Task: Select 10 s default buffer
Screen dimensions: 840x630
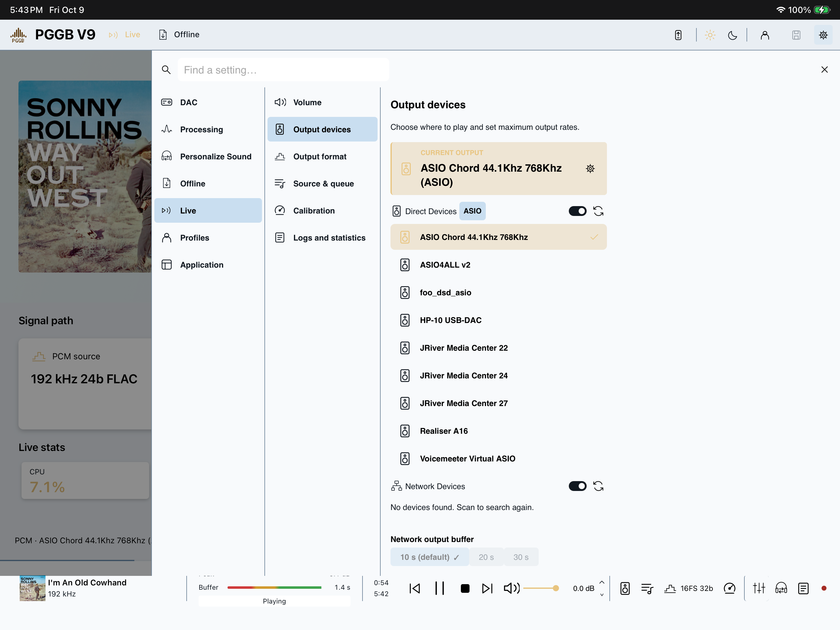Action: pyautogui.click(x=430, y=557)
